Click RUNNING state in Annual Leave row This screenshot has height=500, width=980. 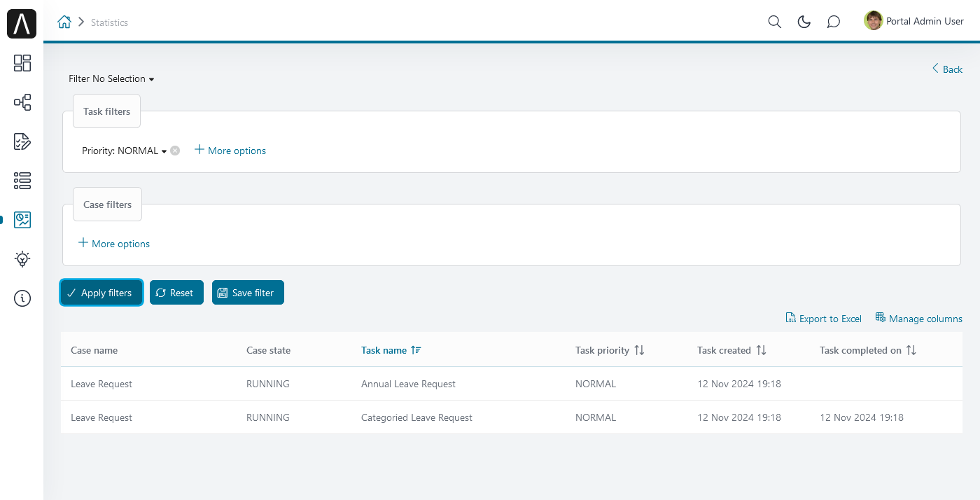coord(268,384)
